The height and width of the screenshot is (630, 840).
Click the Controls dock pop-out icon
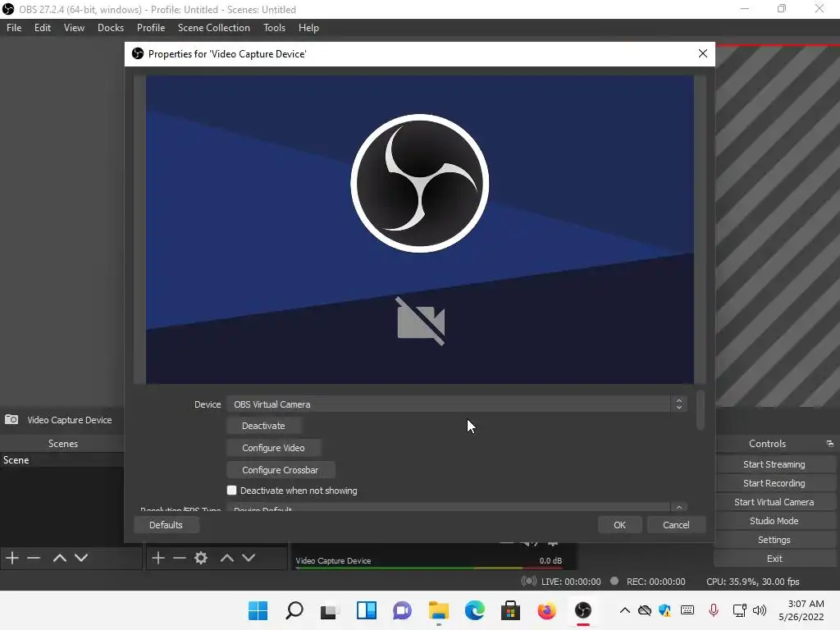[x=830, y=444]
